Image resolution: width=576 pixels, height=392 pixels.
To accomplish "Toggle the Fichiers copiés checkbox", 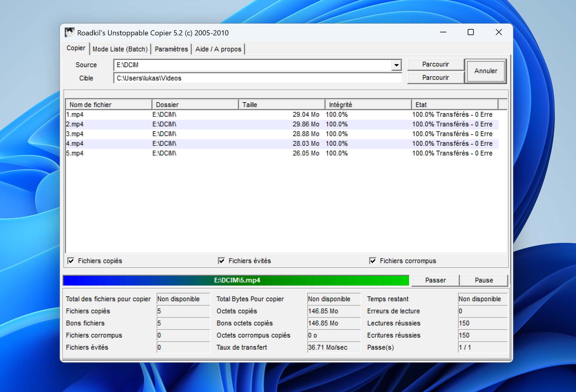I will click(71, 261).
